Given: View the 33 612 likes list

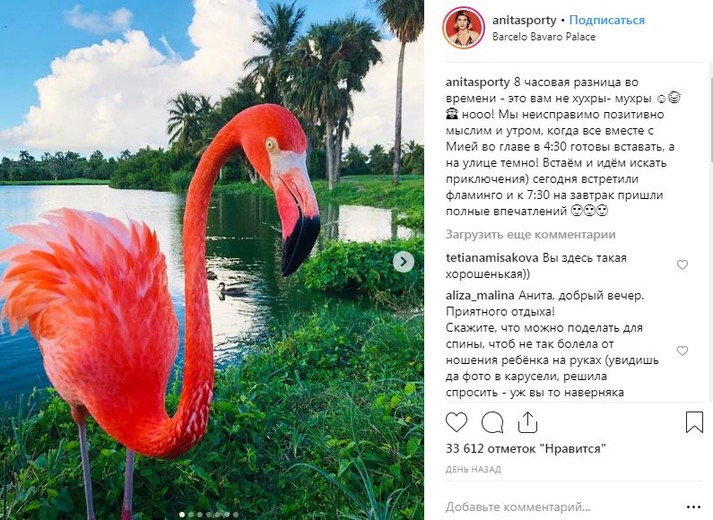Looking at the screenshot, I should tap(526, 449).
